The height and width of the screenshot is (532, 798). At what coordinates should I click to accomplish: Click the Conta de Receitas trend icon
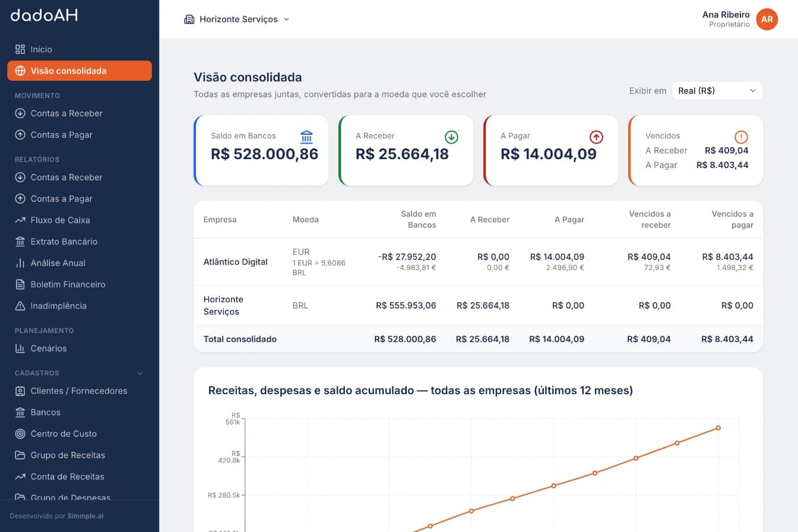pyautogui.click(x=20, y=476)
